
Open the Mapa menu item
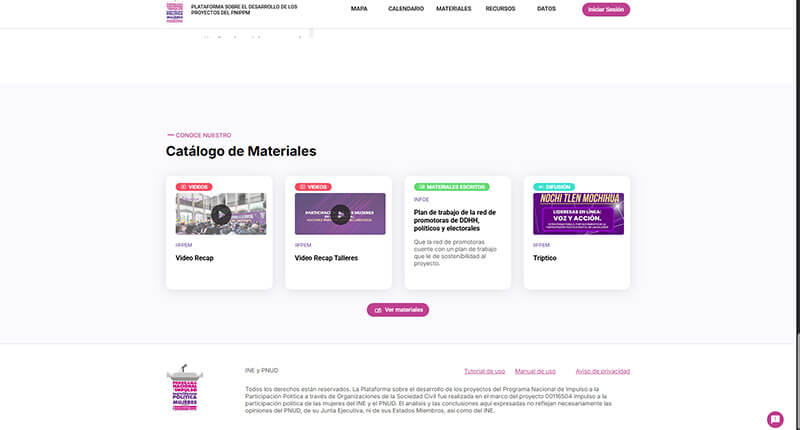pos(359,9)
